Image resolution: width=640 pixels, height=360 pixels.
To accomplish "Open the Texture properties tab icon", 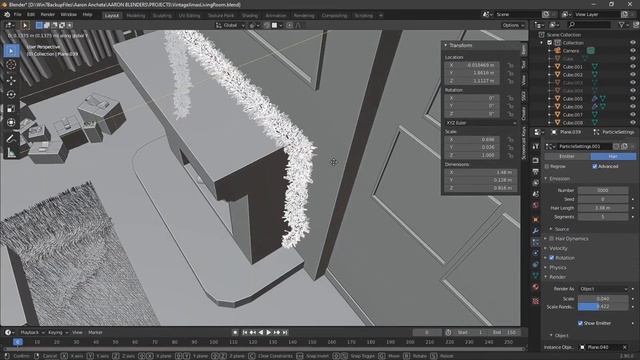I will 536,301.
